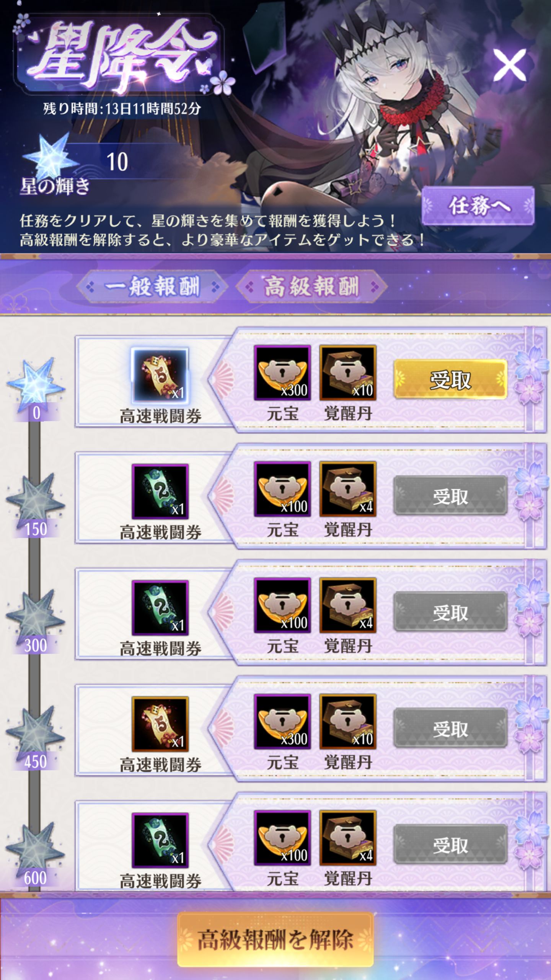Tap the locked 覚醒丹 x4 at tier 600
The image size is (551, 980).
[x=348, y=838]
